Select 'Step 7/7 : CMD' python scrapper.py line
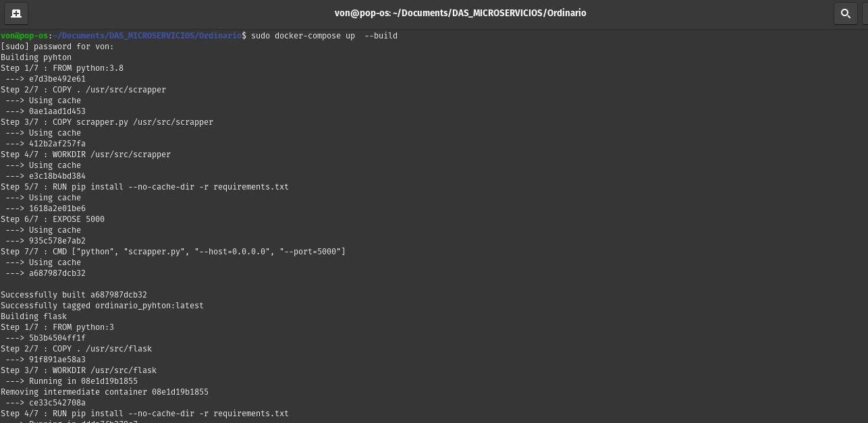The height and width of the screenshot is (423, 868). 173,252
